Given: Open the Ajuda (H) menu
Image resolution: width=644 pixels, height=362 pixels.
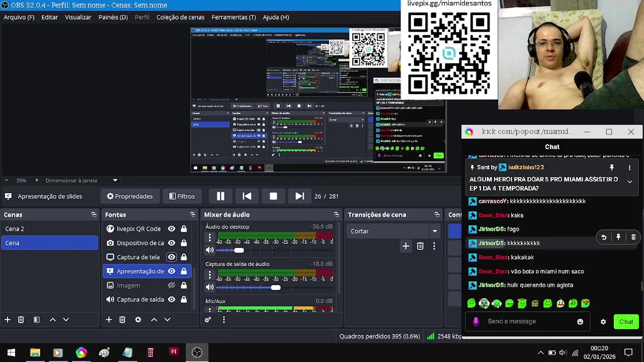Looking at the screenshot, I should pos(276,17).
